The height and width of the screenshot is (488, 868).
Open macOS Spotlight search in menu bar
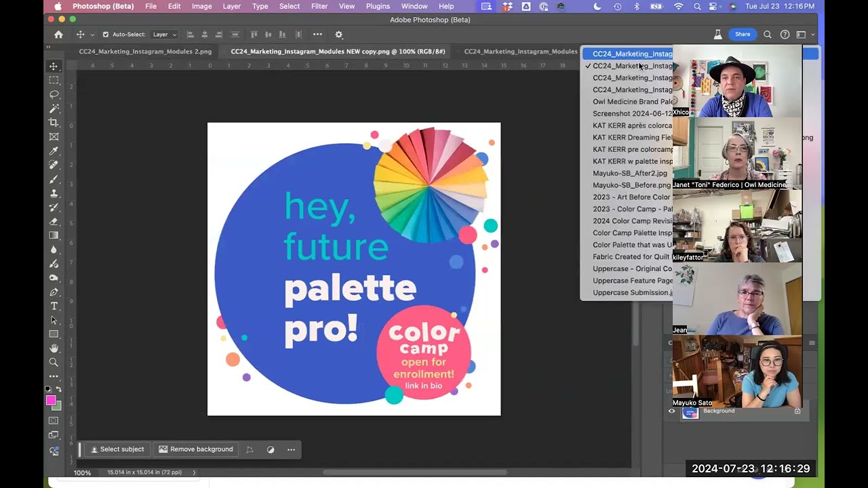tap(697, 6)
